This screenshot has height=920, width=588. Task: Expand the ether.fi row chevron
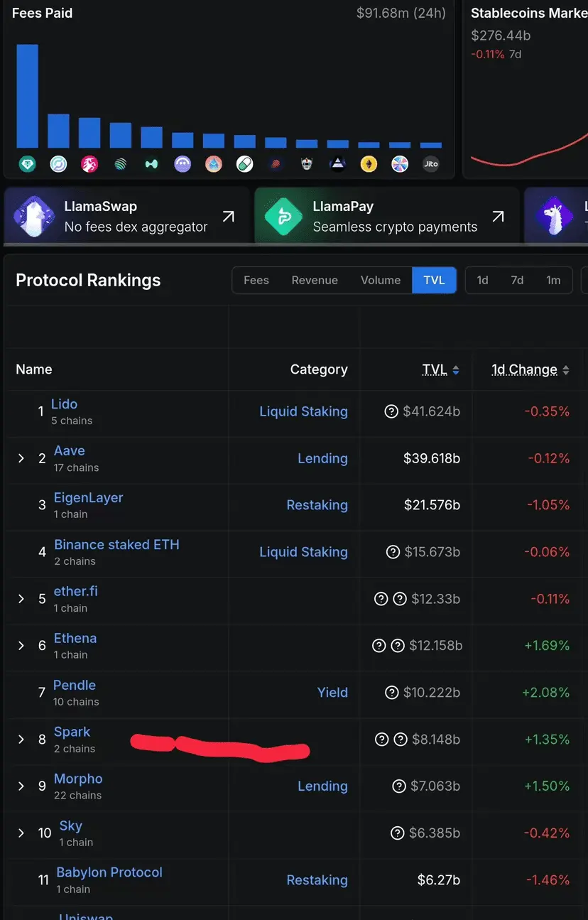click(x=21, y=599)
